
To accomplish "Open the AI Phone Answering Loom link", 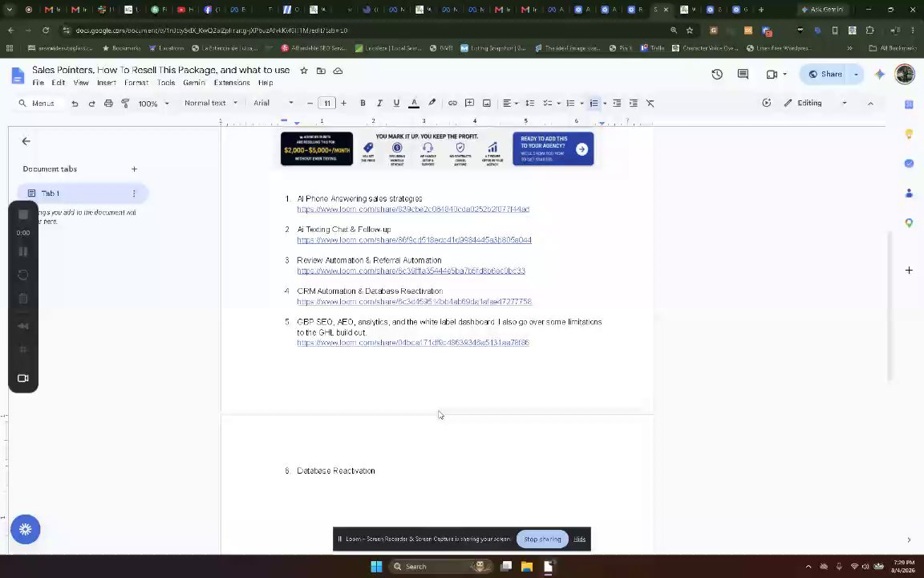I will coord(413,210).
